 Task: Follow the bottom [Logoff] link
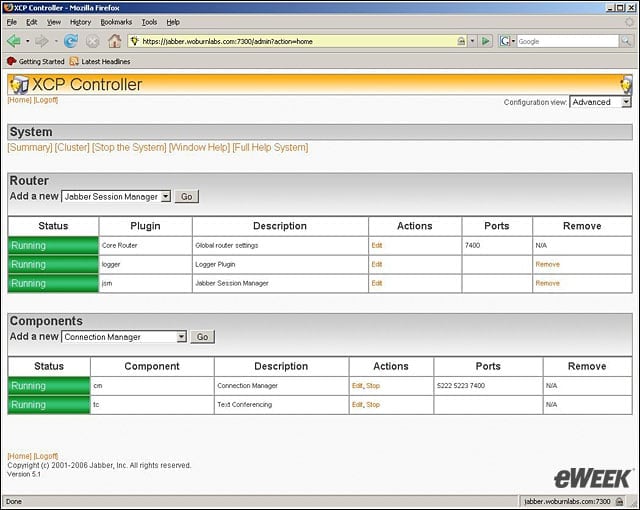pyautogui.click(x=46, y=456)
